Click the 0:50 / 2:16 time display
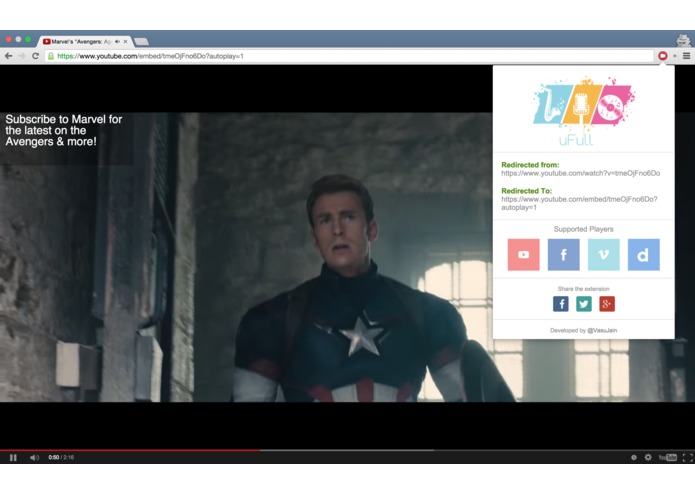The height and width of the screenshot is (494, 695). (x=61, y=457)
